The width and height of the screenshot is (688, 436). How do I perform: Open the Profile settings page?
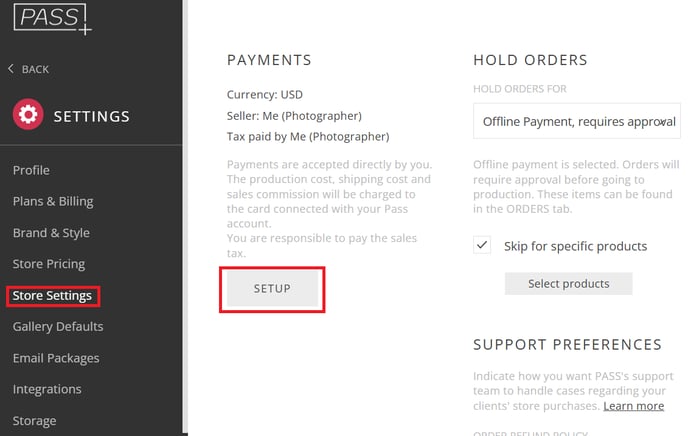[31, 170]
